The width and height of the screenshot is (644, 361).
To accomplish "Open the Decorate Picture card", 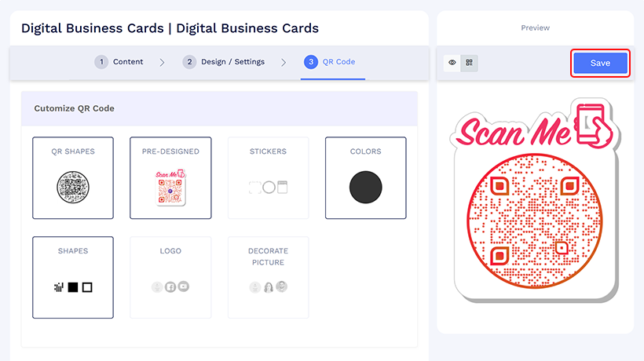I will pos(268,277).
